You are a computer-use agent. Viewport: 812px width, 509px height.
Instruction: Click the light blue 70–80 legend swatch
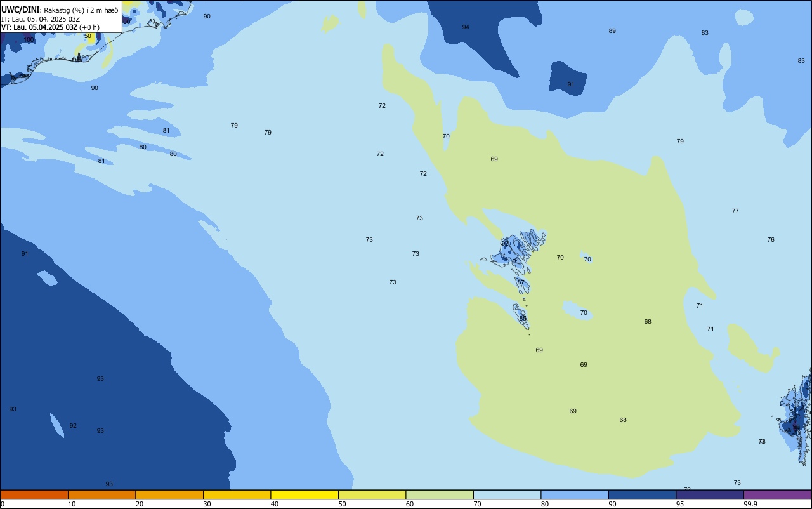pyautogui.click(x=507, y=494)
